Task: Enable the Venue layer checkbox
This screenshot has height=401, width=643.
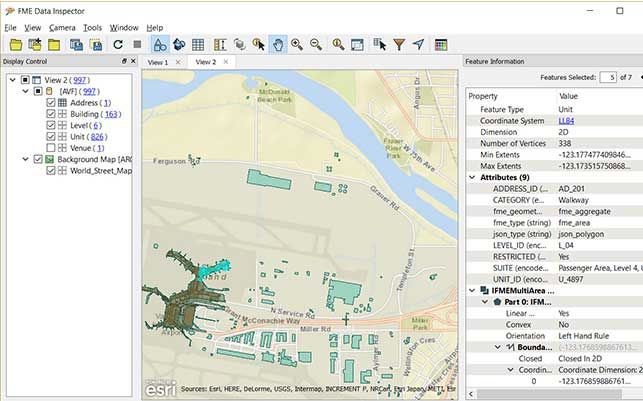Action: [51, 148]
